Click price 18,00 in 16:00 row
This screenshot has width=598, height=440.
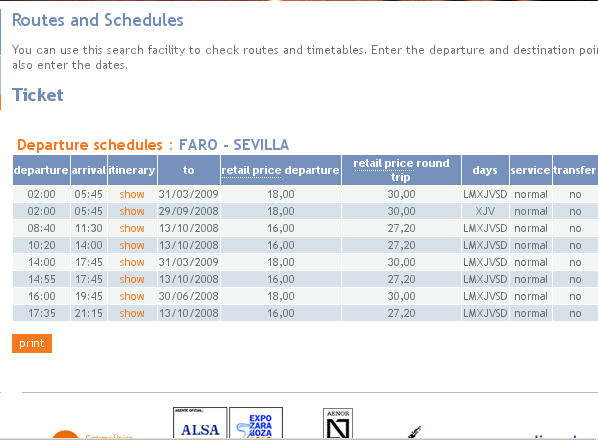coord(281,296)
